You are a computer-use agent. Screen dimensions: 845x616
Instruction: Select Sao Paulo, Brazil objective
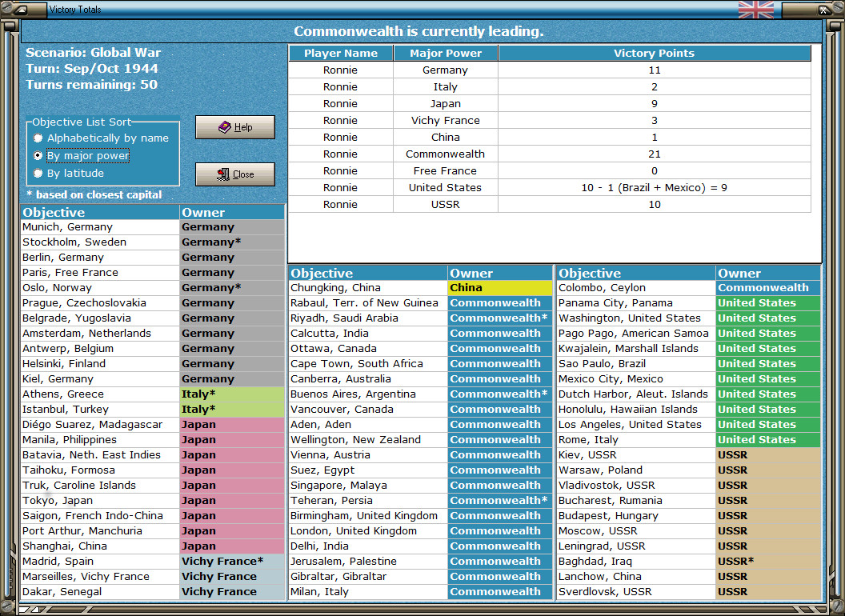coord(636,364)
